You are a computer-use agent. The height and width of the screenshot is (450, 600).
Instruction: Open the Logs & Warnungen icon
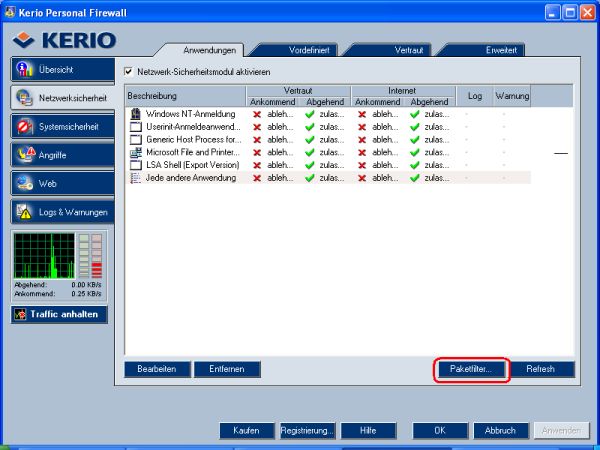pyautogui.click(x=24, y=212)
